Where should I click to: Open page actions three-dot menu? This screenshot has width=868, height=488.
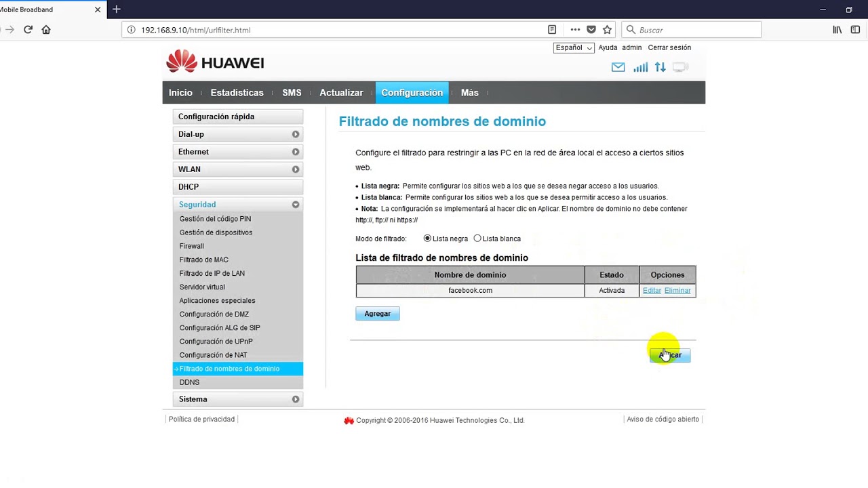pyautogui.click(x=575, y=30)
